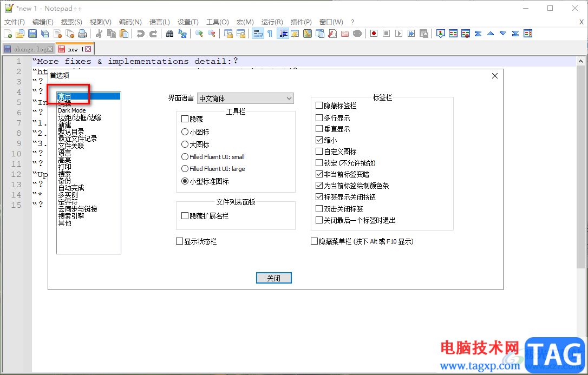Click the Start Recording macro icon
588x375 pixels.
(x=374, y=34)
